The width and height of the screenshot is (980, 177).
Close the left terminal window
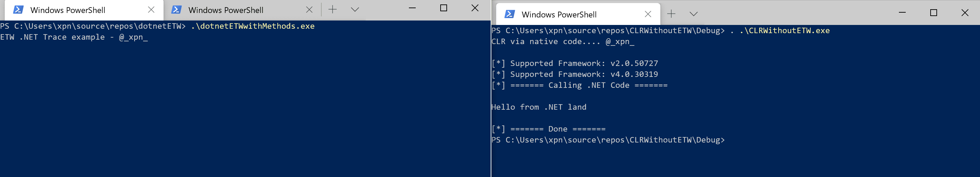point(475,8)
